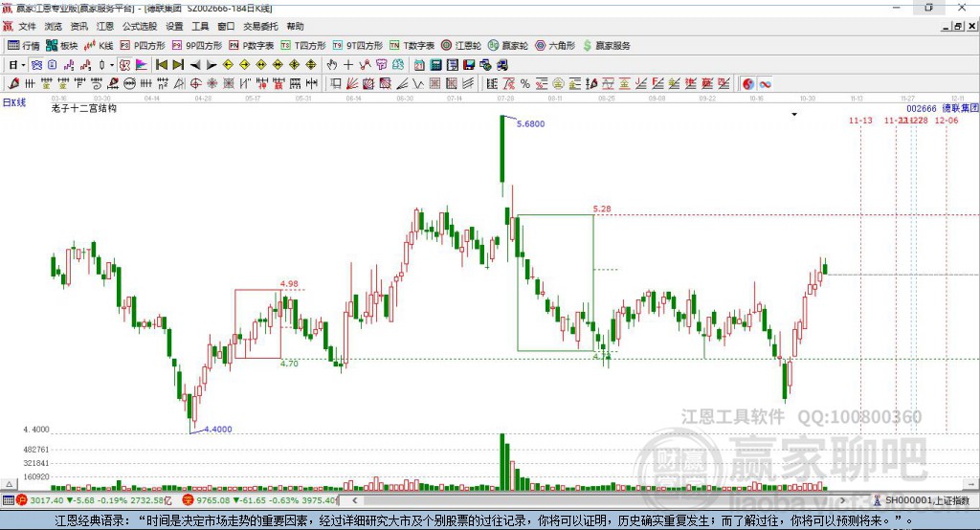Open the 六角形 hexagon chart

point(555,46)
